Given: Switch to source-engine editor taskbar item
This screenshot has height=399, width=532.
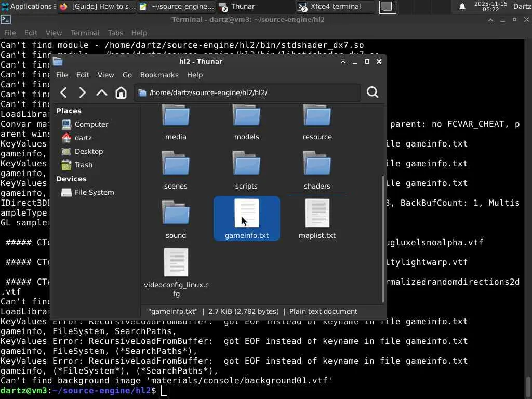Looking at the screenshot, I should [x=177, y=6].
